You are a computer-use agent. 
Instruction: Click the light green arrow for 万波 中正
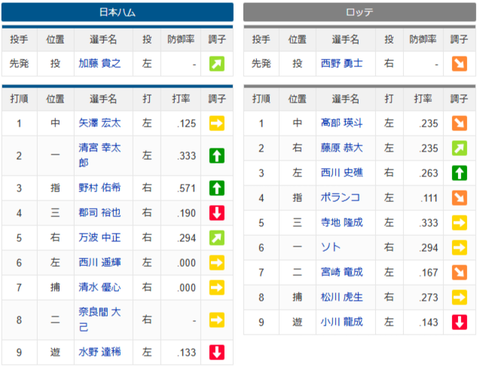pyautogui.click(x=217, y=238)
